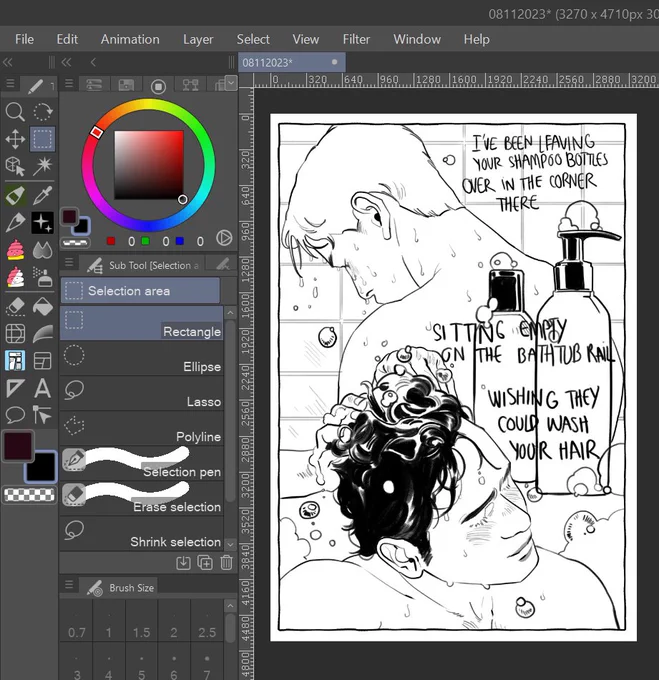This screenshot has height=680, width=659.
Task: Select the Move layer tool
Action: tap(15, 139)
